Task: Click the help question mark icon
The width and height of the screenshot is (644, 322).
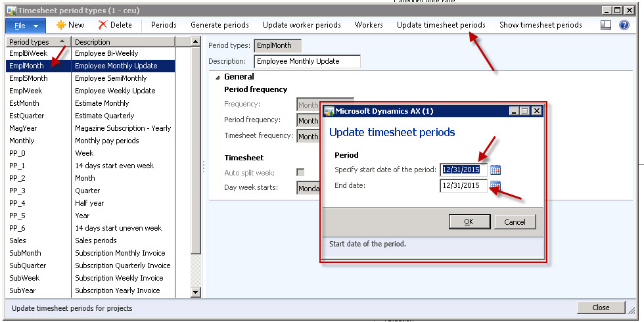Action: pyautogui.click(x=624, y=25)
